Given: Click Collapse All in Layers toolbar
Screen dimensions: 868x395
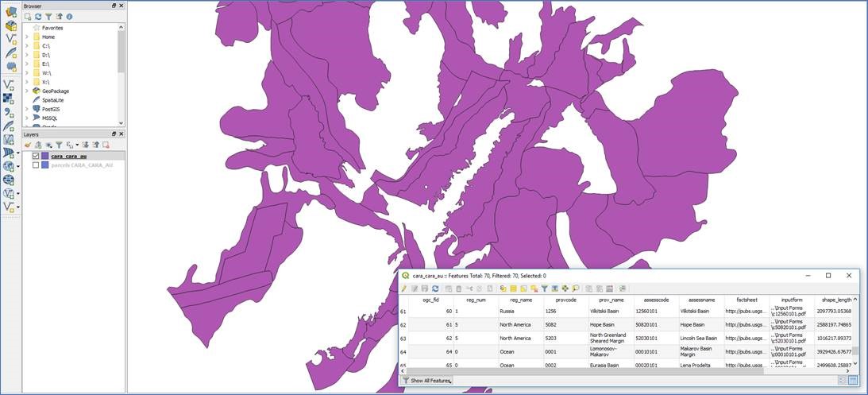Looking at the screenshot, I should tap(96, 145).
